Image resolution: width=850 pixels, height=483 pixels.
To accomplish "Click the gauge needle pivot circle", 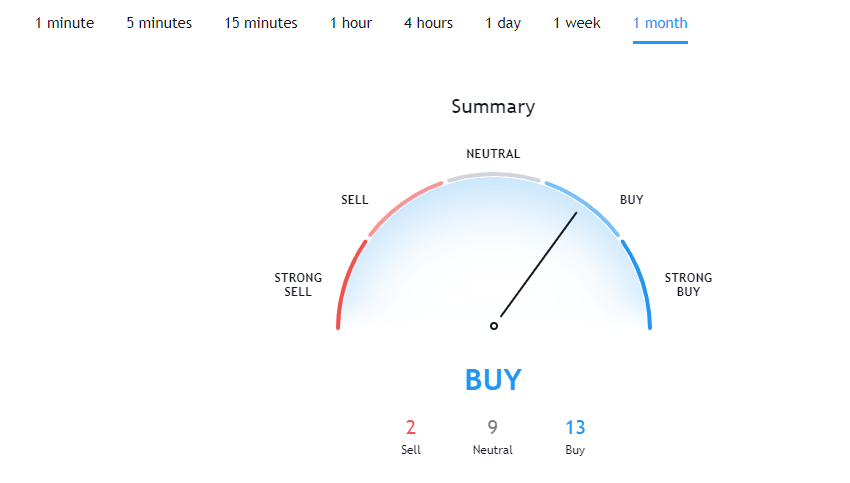I will 494,326.
